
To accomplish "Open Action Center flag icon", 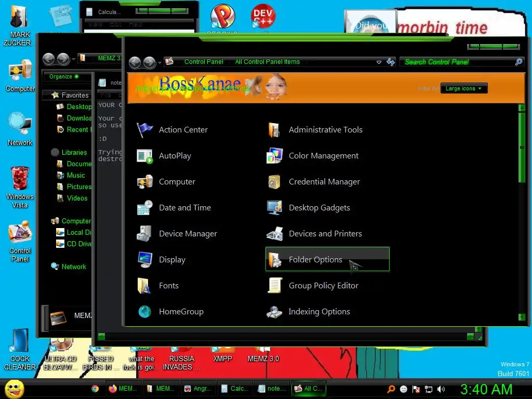I will tap(145, 129).
